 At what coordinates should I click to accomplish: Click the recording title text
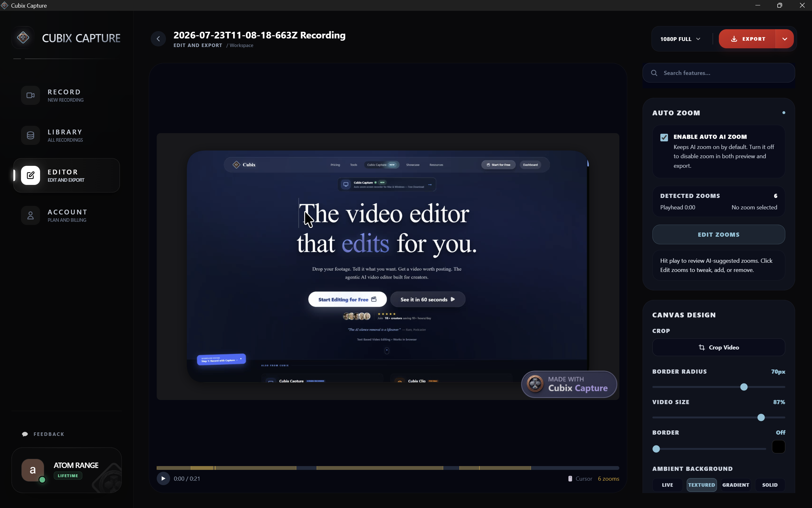pos(259,35)
